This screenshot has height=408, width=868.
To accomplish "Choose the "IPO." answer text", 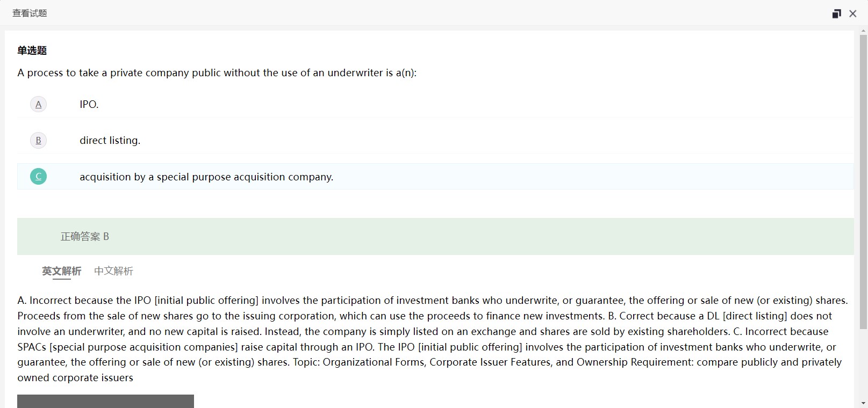I will [x=89, y=104].
